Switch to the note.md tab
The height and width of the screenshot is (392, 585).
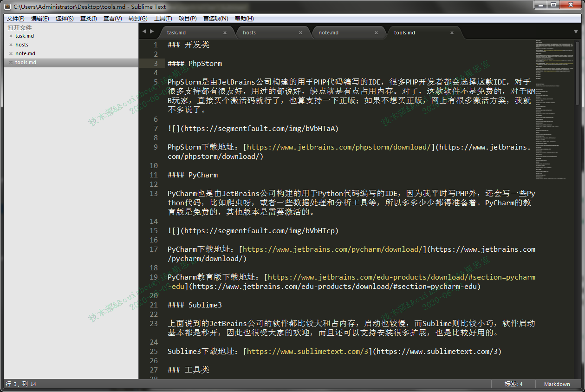328,33
